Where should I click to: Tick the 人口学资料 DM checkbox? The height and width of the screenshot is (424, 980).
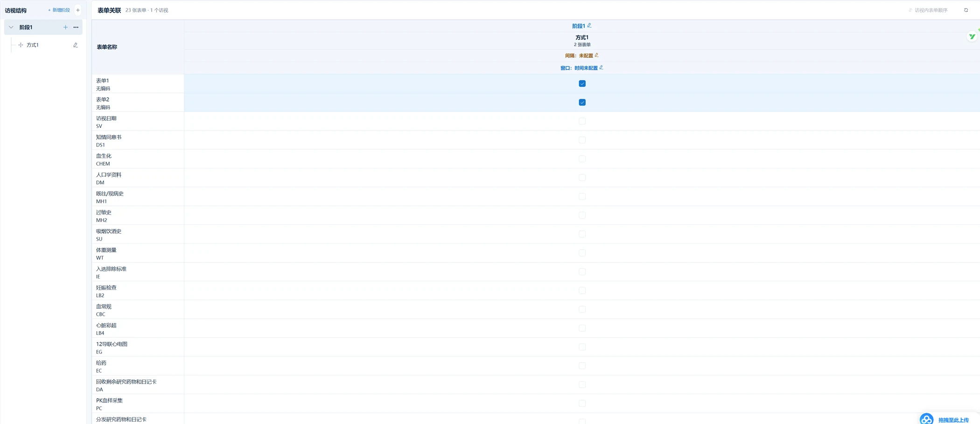point(582,178)
